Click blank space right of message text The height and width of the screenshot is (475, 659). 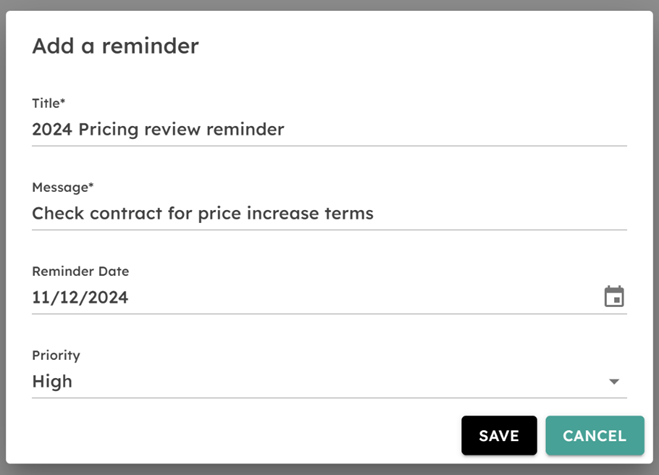500,213
